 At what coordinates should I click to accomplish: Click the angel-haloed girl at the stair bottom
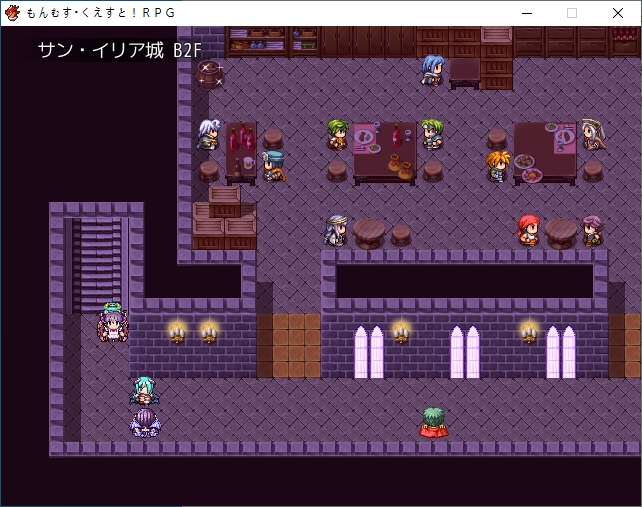[113, 323]
